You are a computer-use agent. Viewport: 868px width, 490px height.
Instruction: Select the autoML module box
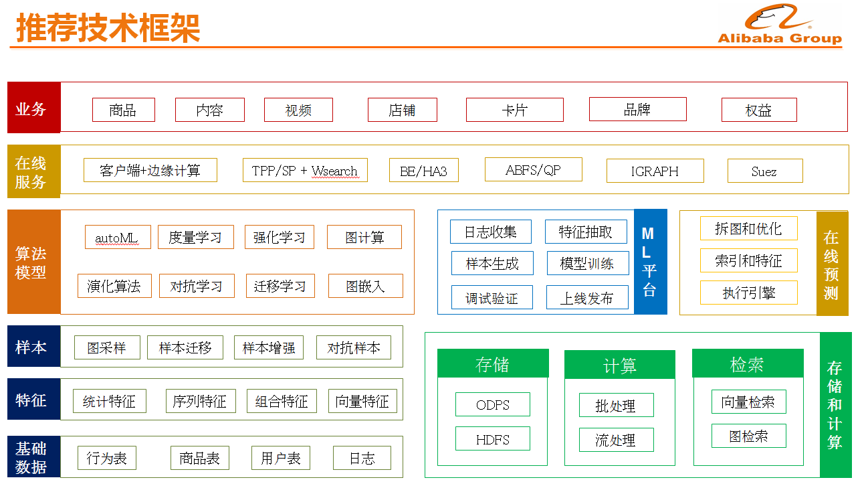117,236
